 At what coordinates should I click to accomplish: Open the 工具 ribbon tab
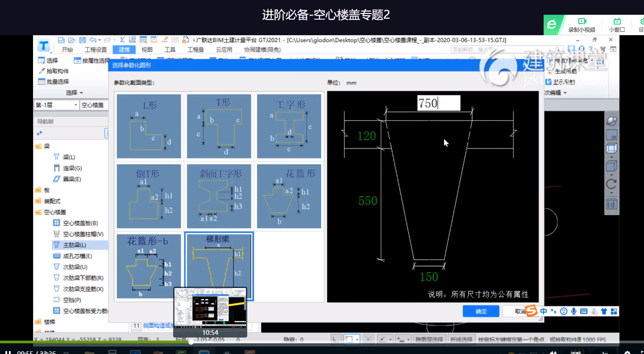click(x=170, y=49)
